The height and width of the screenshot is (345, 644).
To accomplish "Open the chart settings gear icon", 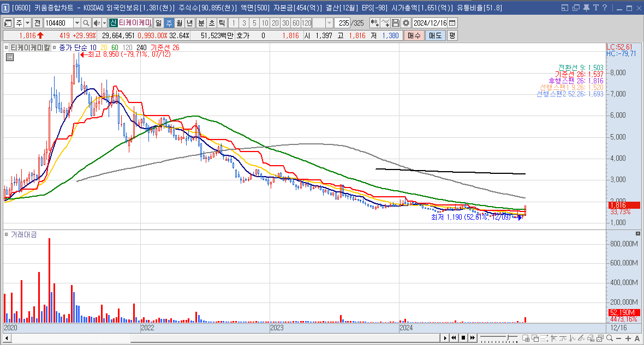I will click(406, 23).
